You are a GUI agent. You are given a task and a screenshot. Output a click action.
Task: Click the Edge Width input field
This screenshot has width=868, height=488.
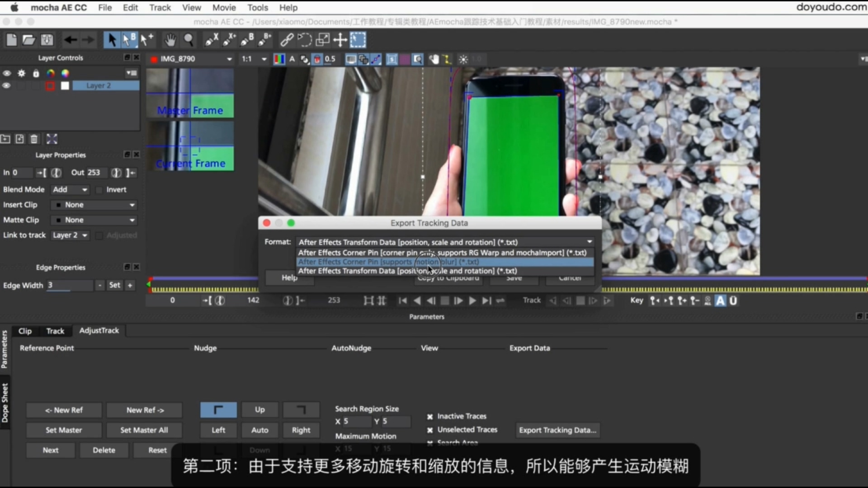pyautogui.click(x=70, y=286)
